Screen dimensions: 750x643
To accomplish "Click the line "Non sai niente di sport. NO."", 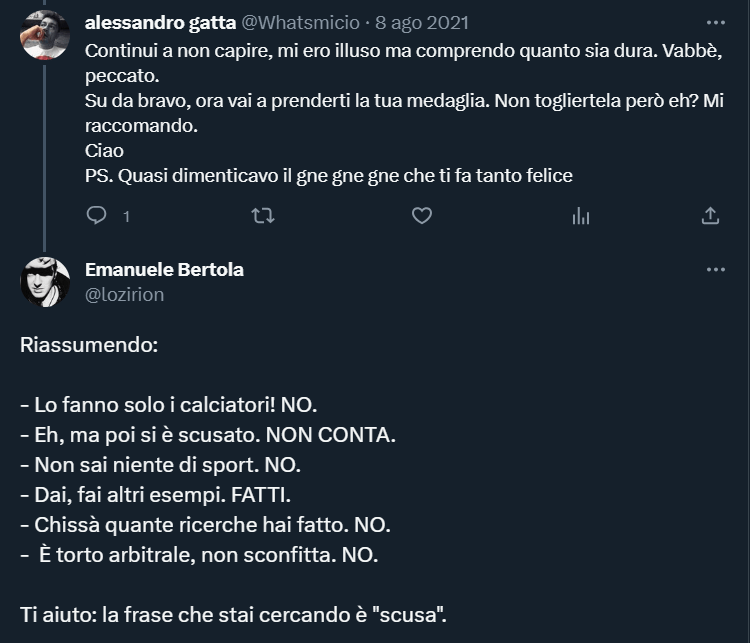I will 160,465.
